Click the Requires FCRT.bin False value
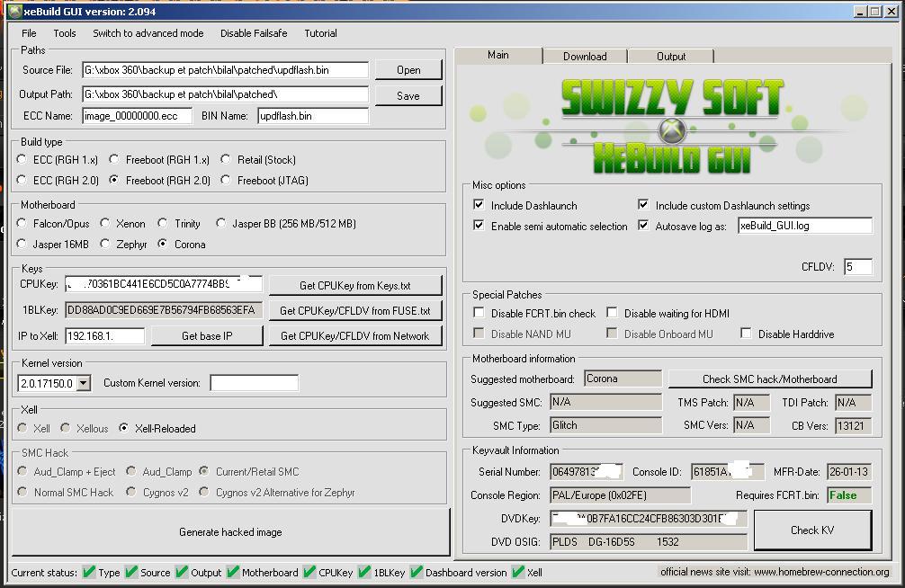The image size is (905, 588). [x=849, y=495]
